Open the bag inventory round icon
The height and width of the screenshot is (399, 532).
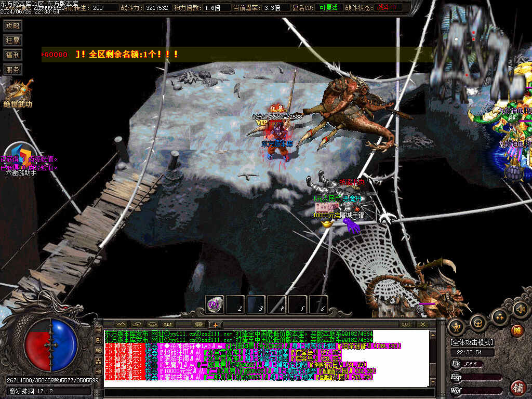tap(478, 323)
